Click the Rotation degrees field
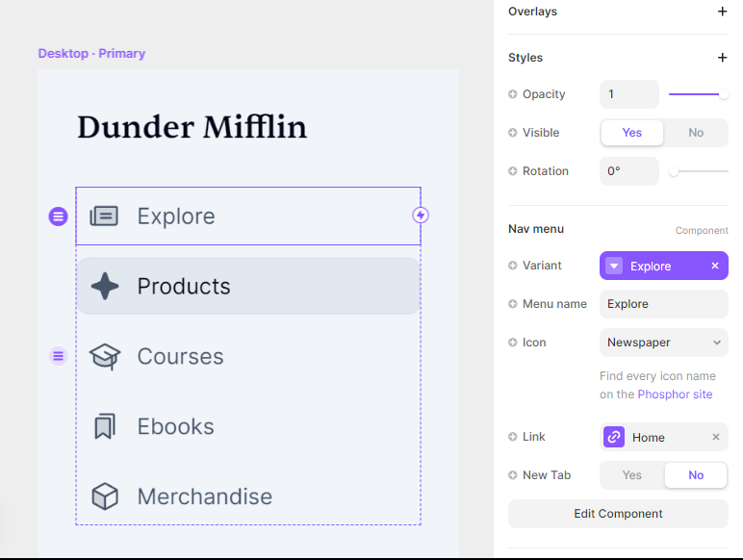The height and width of the screenshot is (560, 743). [628, 171]
